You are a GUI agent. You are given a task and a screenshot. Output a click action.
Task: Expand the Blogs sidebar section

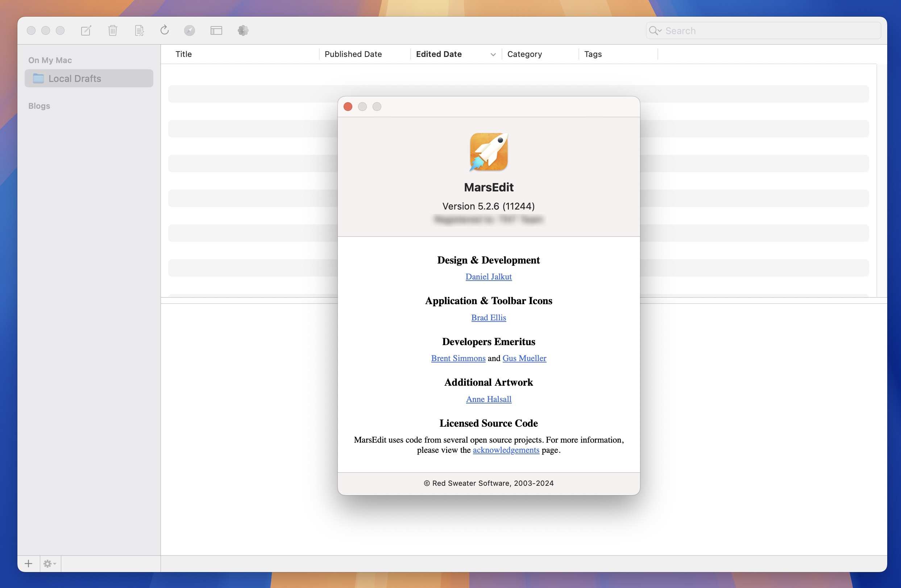click(x=39, y=105)
